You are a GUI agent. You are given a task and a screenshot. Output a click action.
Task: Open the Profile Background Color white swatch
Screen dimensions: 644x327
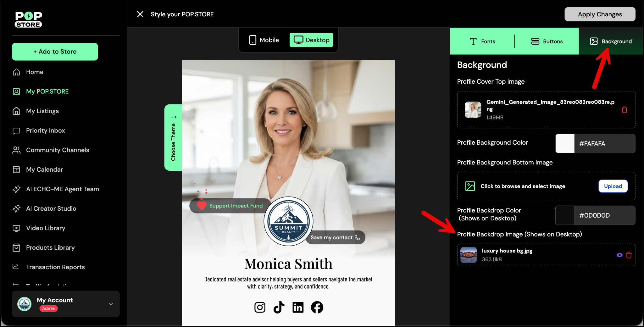[x=565, y=143]
